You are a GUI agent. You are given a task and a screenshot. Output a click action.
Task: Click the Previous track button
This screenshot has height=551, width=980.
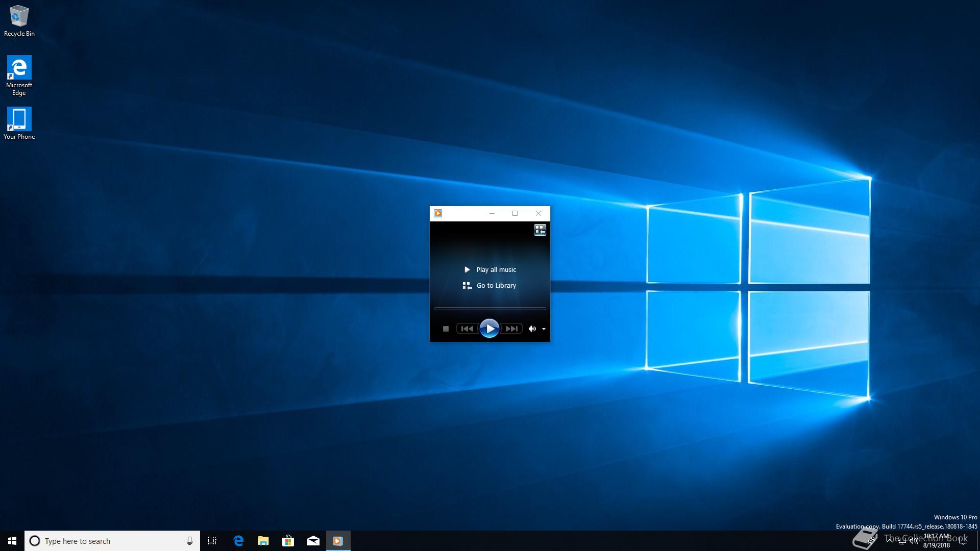click(x=467, y=329)
